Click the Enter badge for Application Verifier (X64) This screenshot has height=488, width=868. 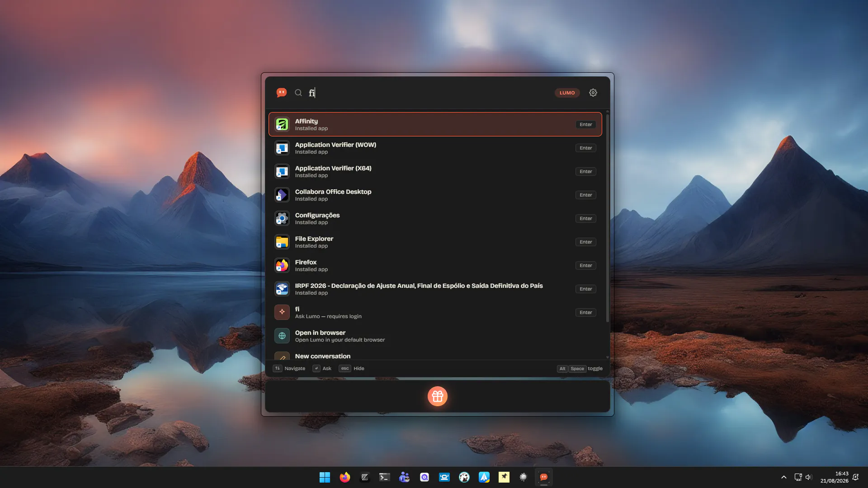pyautogui.click(x=586, y=171)
